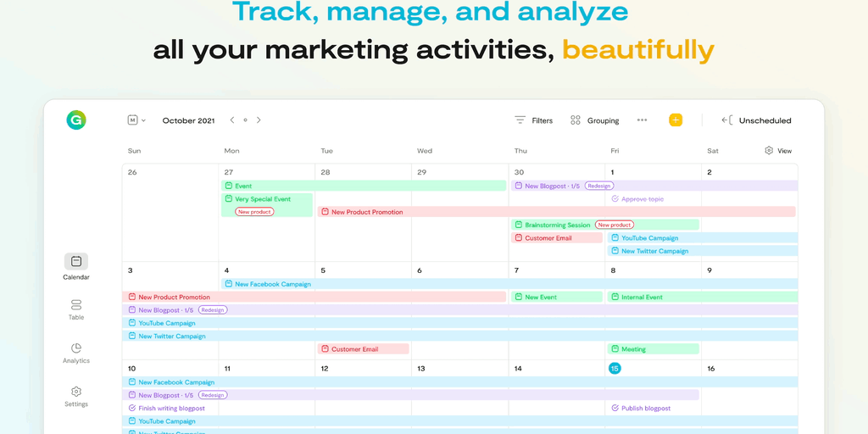Select the highlighted date 15
Viewport: 868px width, 434px height.
[x=615, y=369]
